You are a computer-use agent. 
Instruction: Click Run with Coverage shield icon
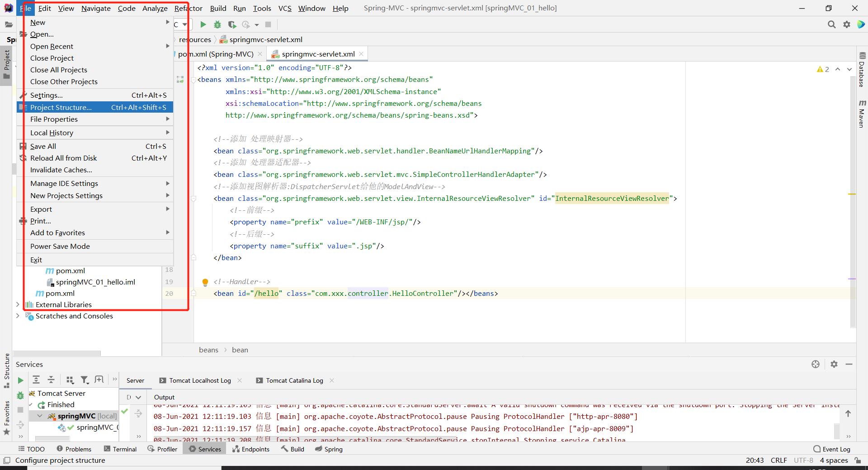point(232,24)
